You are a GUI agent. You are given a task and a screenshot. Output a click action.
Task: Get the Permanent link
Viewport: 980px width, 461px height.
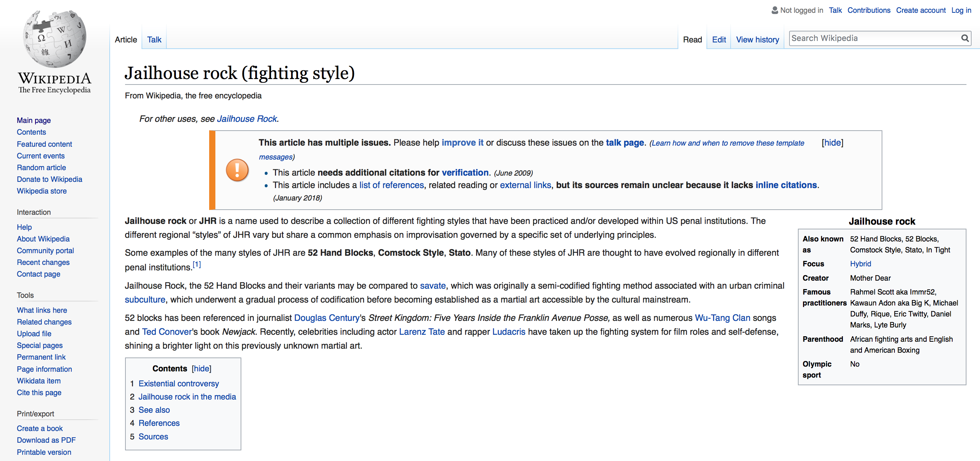[x=41, y=357]
